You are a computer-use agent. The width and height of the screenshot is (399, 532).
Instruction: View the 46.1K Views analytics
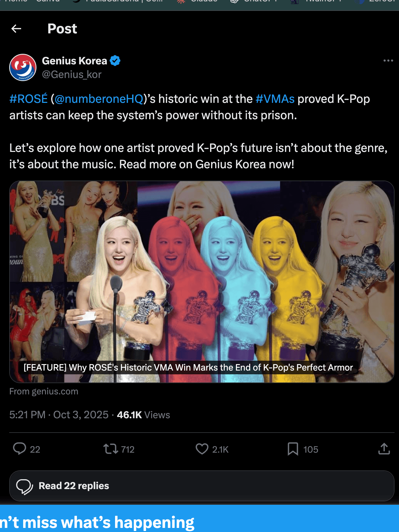tap(143, 415)
